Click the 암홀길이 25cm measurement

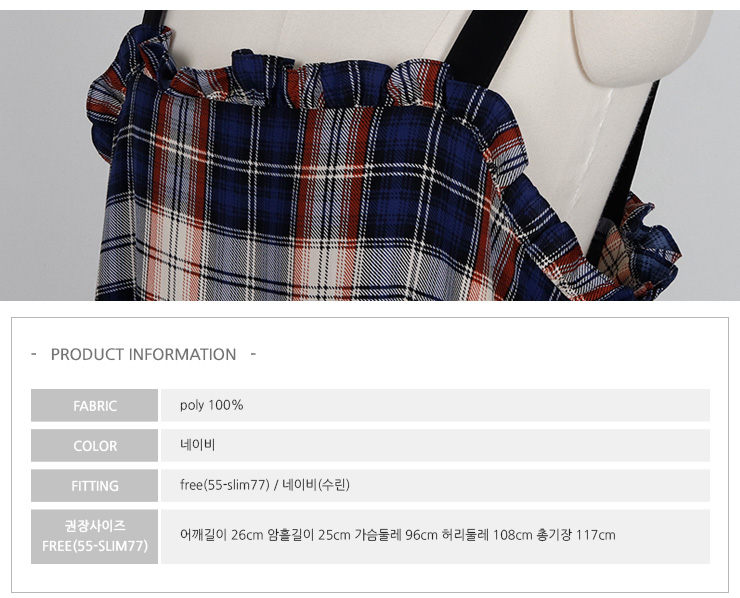[x=309, y=535]
